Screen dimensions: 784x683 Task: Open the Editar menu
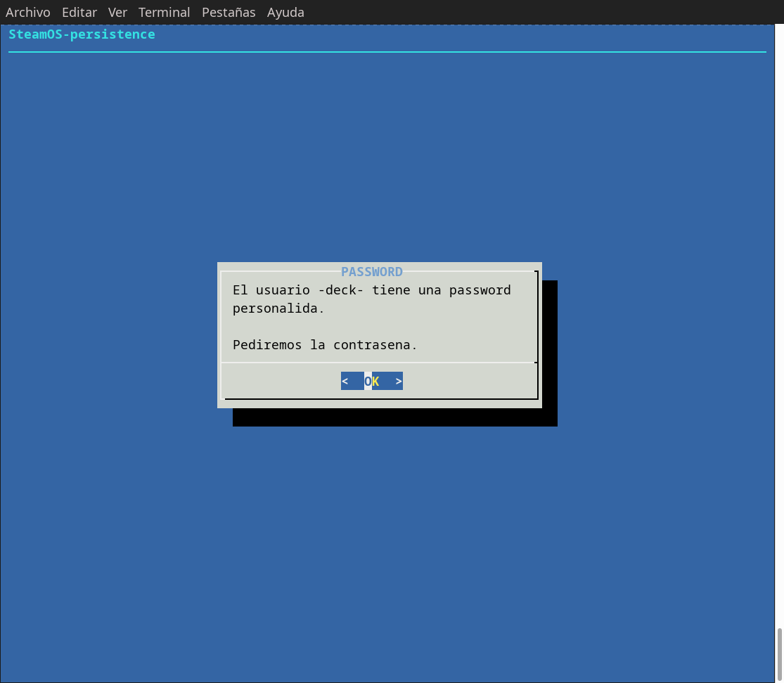coord(79,12)
